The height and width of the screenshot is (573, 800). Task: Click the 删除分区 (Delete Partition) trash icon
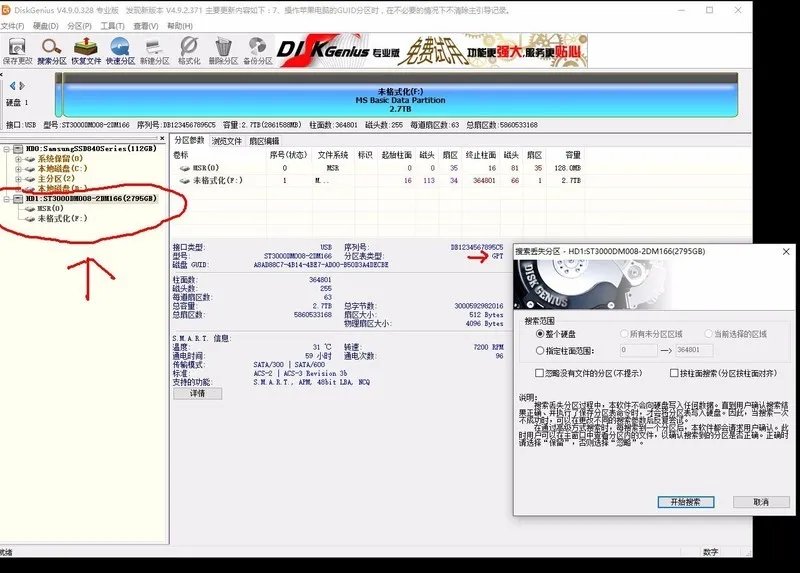click(224, 50)
